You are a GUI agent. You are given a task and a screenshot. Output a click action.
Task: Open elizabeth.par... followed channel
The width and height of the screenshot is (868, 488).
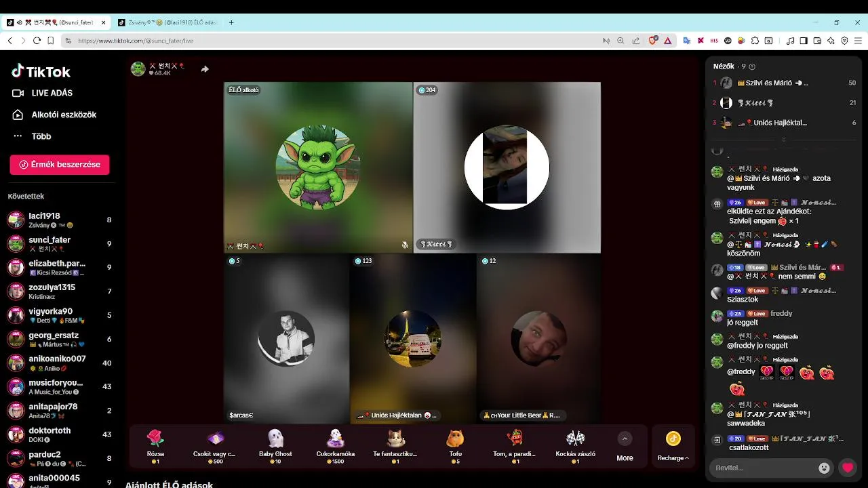pyautogui.click(x=60, y=267)
